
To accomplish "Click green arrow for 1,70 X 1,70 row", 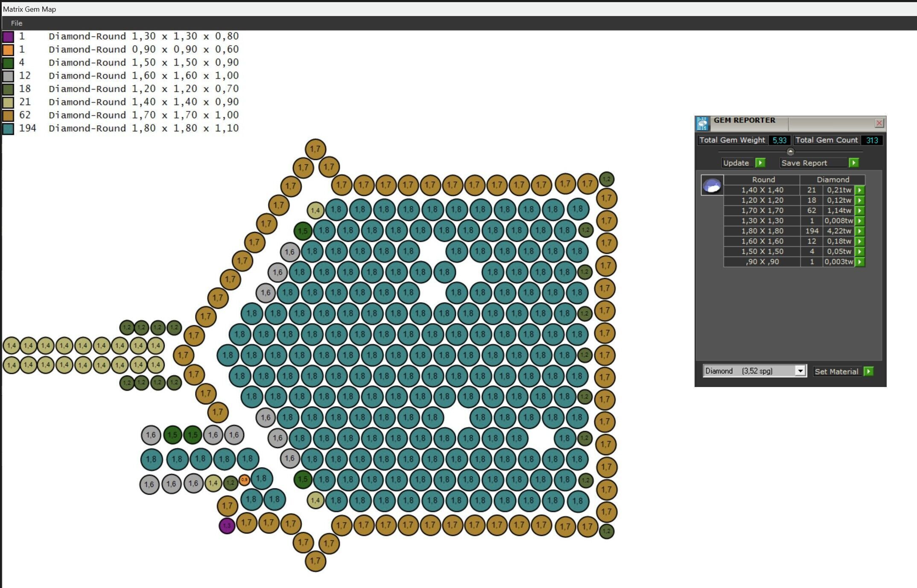I will pos(860,211).
